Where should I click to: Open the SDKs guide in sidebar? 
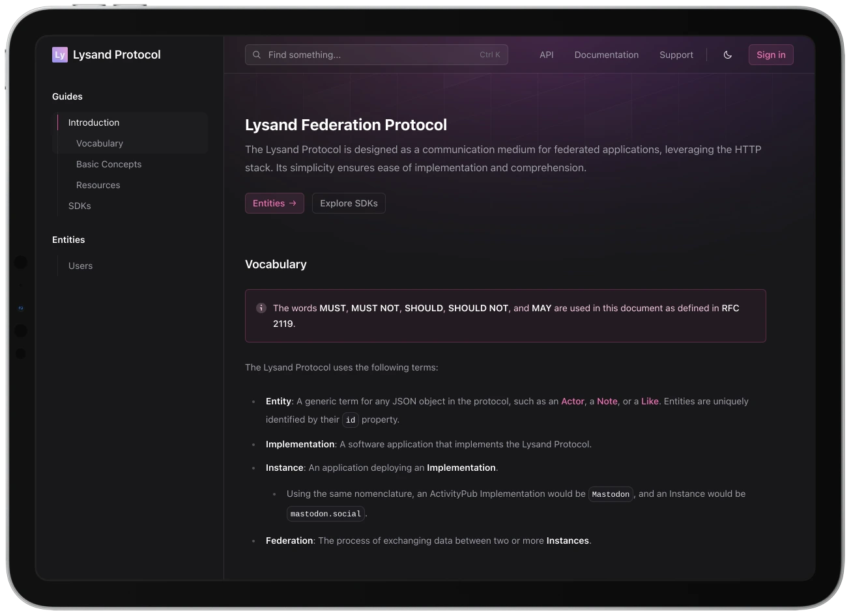(79, 206)
